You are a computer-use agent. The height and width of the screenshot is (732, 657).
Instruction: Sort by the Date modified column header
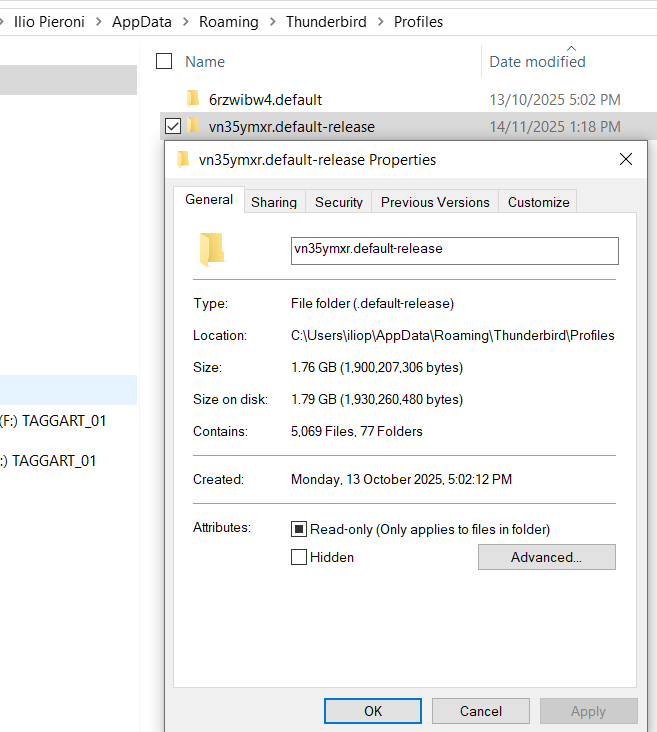[537, 61]
